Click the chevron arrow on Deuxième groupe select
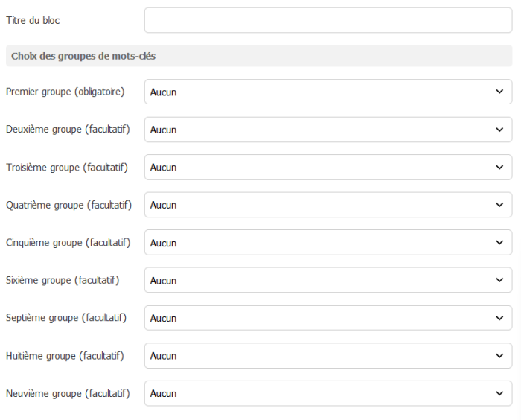 point(499,130)
